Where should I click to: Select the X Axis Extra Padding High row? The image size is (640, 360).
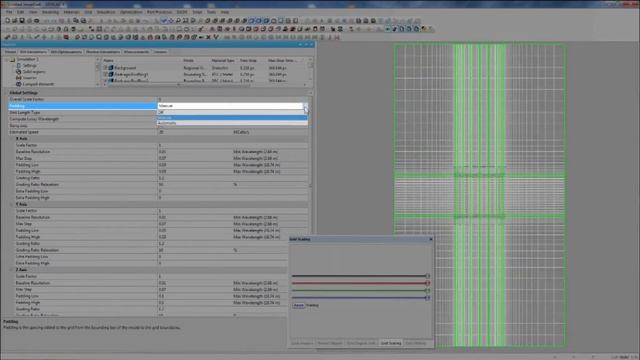point(158,198)
